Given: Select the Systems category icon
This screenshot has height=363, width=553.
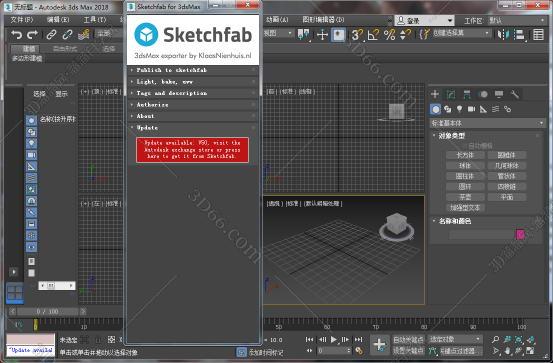Looking at the screenshot, I should coord(508,109).
